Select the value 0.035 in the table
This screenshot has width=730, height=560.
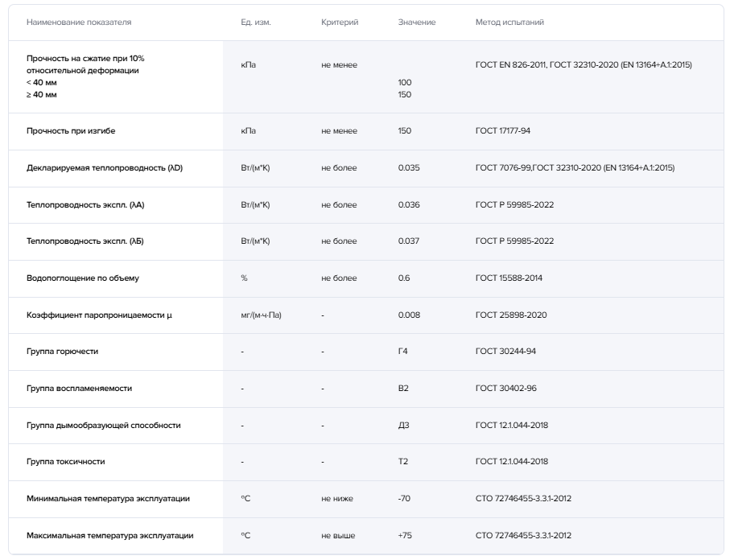(409, 168)
